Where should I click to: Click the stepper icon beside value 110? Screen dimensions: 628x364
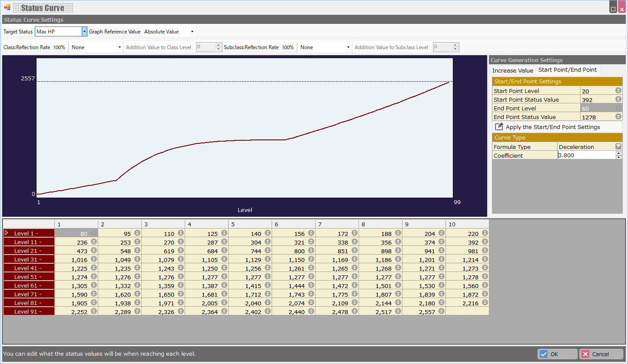[x=180, y=233]
